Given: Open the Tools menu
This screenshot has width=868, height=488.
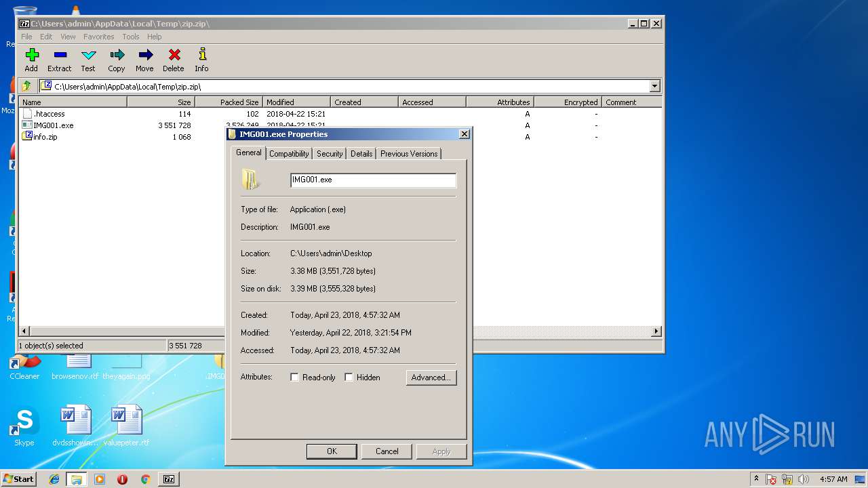Looking at the screenshot, I should point(131,37).
